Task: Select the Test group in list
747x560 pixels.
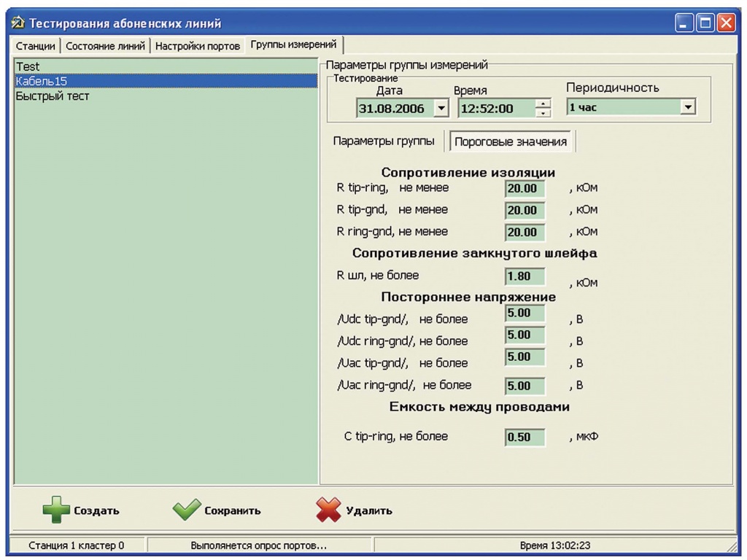Action: point(28,67)
